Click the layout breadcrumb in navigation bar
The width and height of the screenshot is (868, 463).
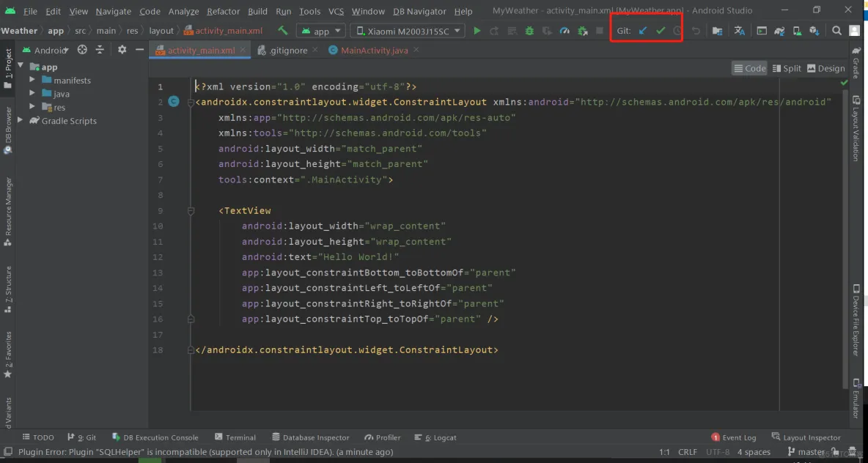point(161,31)
